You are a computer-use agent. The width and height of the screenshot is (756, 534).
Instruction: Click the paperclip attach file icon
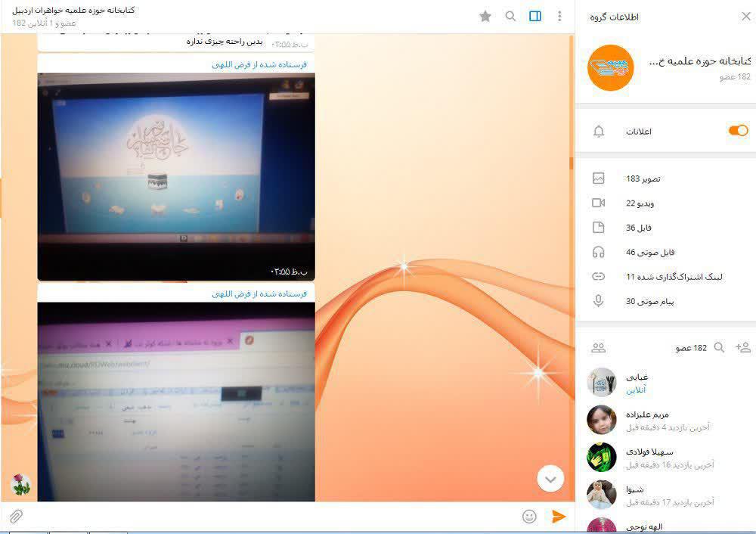pyautogui.click(x=15, y=517)
